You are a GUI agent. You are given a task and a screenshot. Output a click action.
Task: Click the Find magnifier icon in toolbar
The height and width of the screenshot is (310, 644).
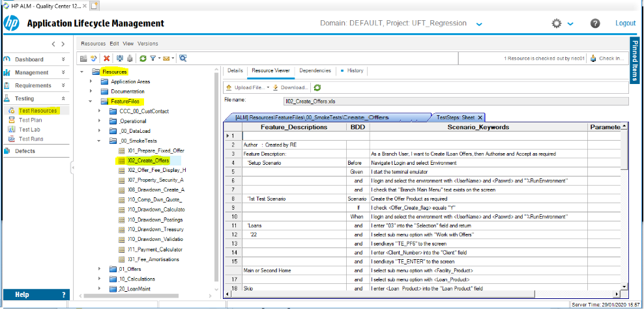[183, 59]
